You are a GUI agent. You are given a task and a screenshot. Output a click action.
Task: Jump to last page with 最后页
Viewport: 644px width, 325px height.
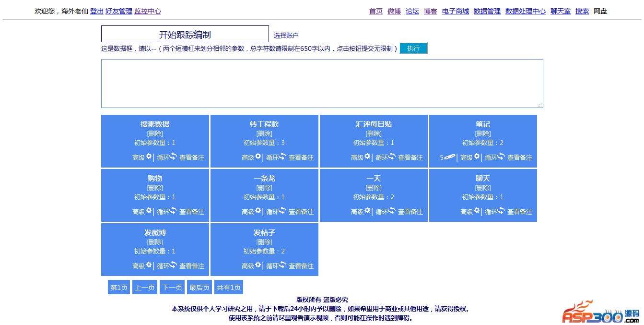pyautogui.click(x=199, y=288)
